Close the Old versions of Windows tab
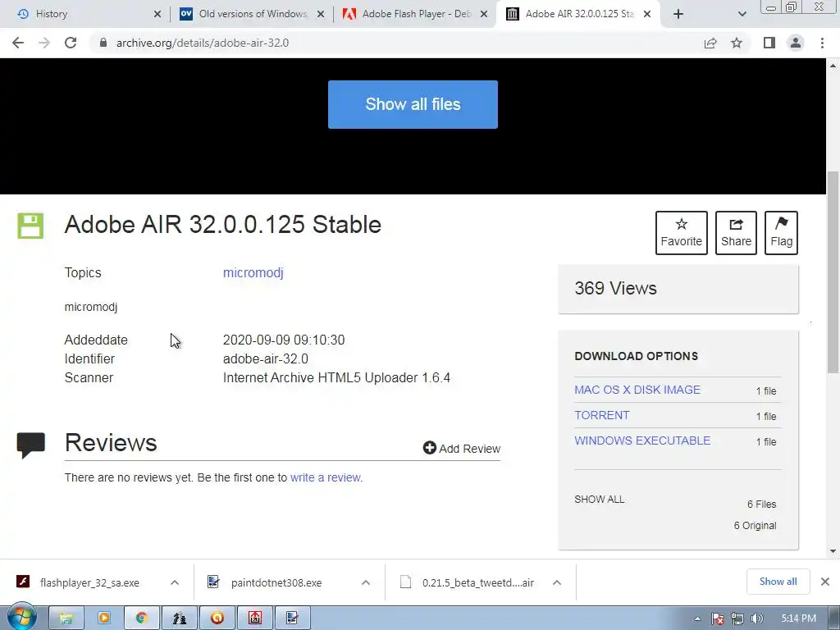The width and height of the screenshot is (840, 630). coord(321,15)
